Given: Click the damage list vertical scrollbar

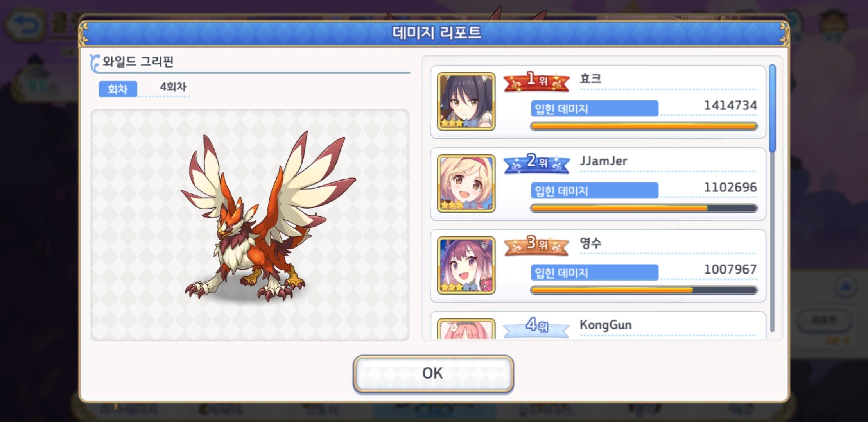Looking at the screenshot, I should tap(772, 198).
